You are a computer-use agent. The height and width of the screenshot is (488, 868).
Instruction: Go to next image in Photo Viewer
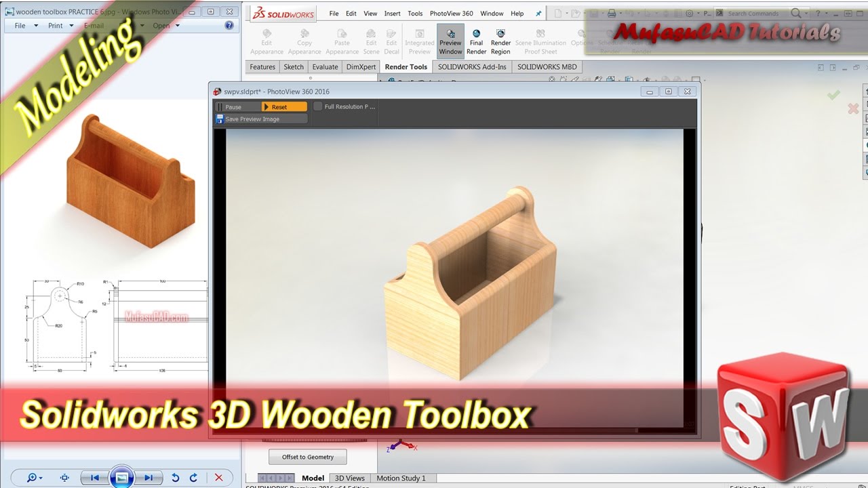tap(148, 478)
